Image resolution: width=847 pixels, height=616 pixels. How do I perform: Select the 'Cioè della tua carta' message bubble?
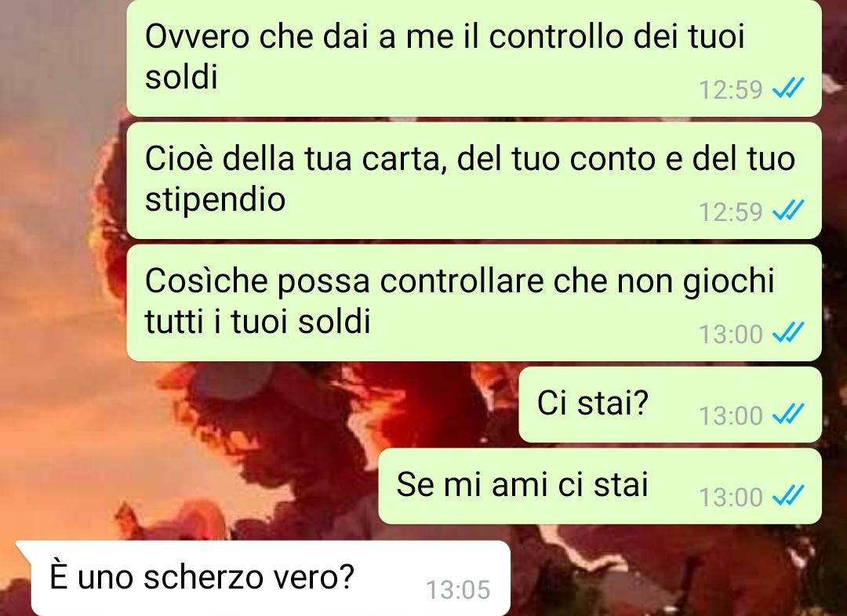[474, 180]
